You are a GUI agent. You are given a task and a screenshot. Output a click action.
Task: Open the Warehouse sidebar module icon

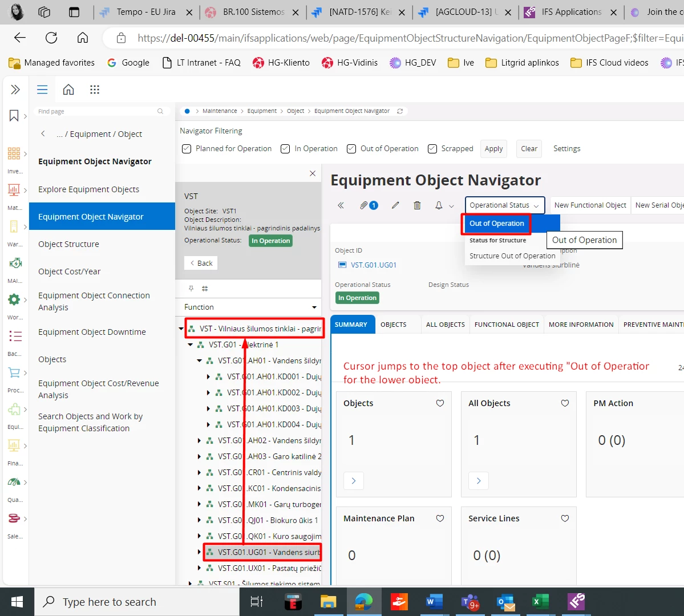[14, 226]
